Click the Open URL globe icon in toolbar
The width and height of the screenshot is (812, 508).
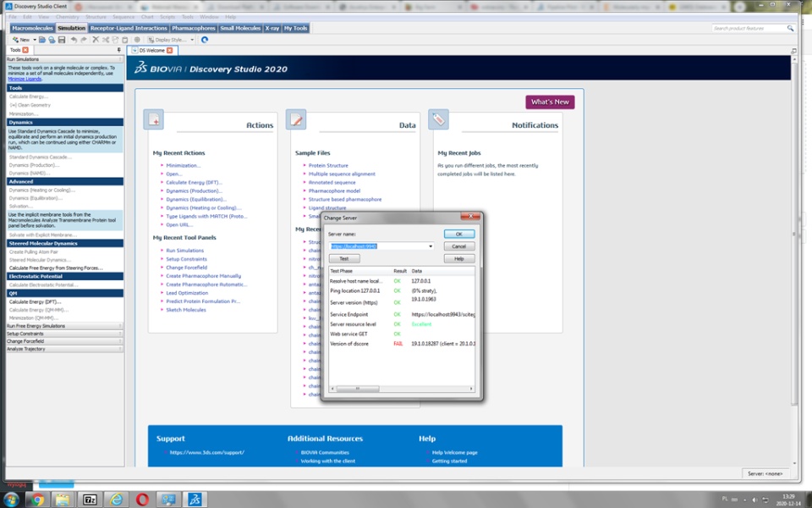click(x=52, y=40)
